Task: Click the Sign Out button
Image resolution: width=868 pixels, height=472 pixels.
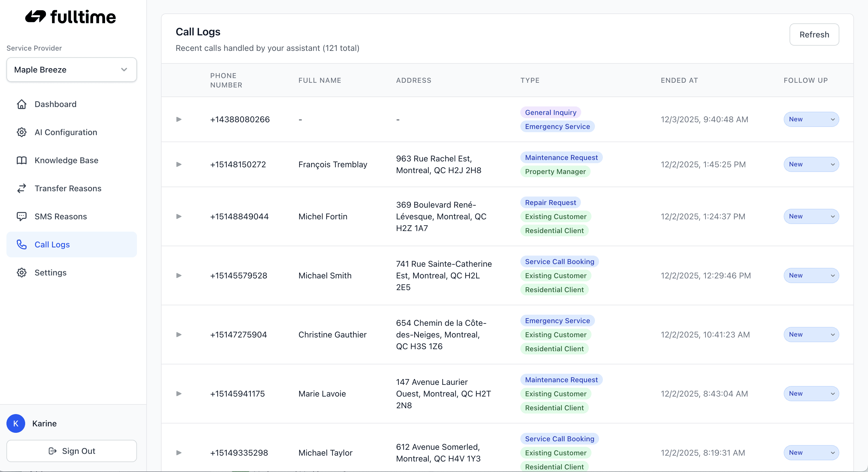Action: (x=71, y=451)
